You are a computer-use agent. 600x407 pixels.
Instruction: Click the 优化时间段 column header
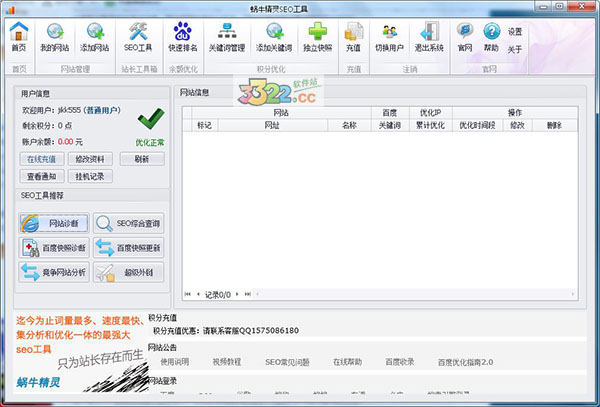pyautogui.click(x=477, y=125)
